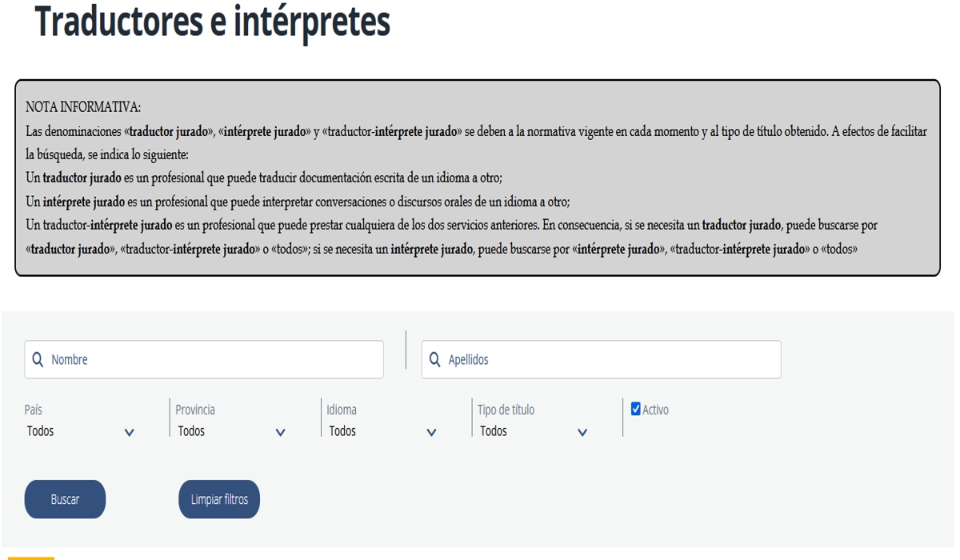Open the Tipo de título dropdown
This screenshot has height=560, width=960.
point(534,431)
